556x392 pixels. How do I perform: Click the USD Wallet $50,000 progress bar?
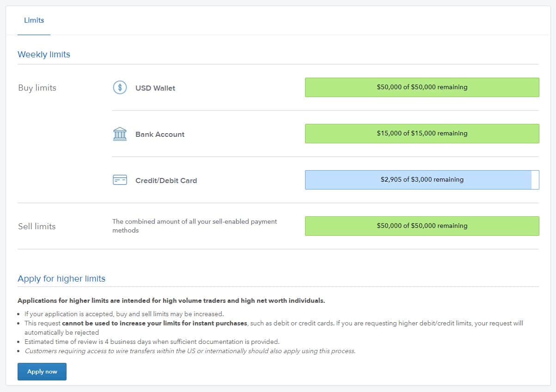(x=422, y=87)
